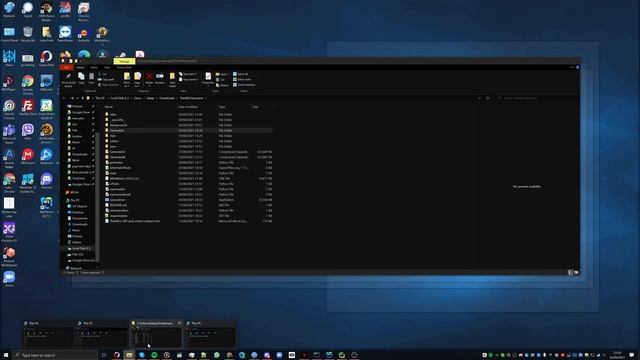Select the TeamViewer desktop icon
This screenshot has width=640, height=360.
(65, 34)
